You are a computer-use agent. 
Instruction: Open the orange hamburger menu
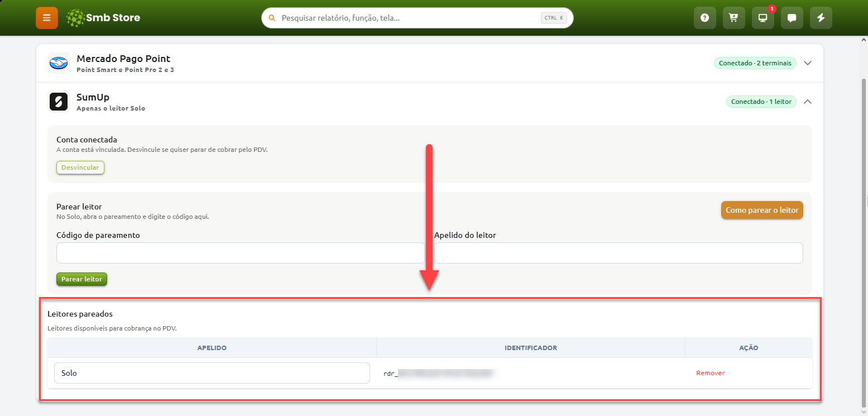[x=47, y=18]
